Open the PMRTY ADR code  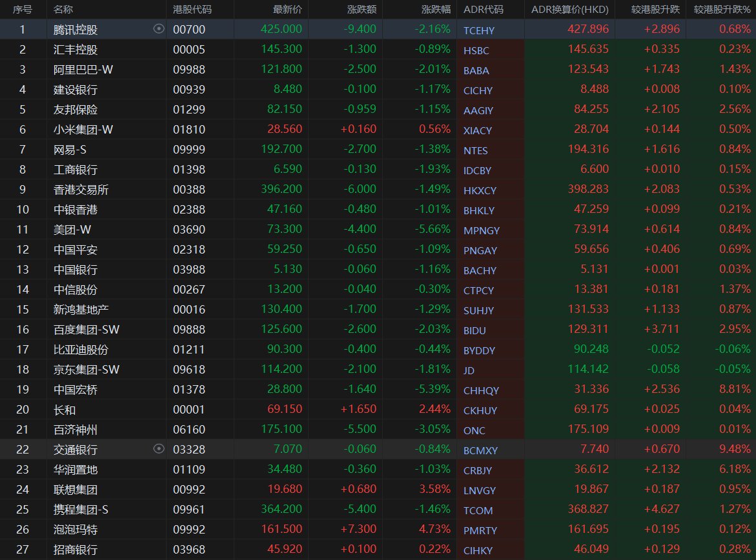(x=480, y=530)
